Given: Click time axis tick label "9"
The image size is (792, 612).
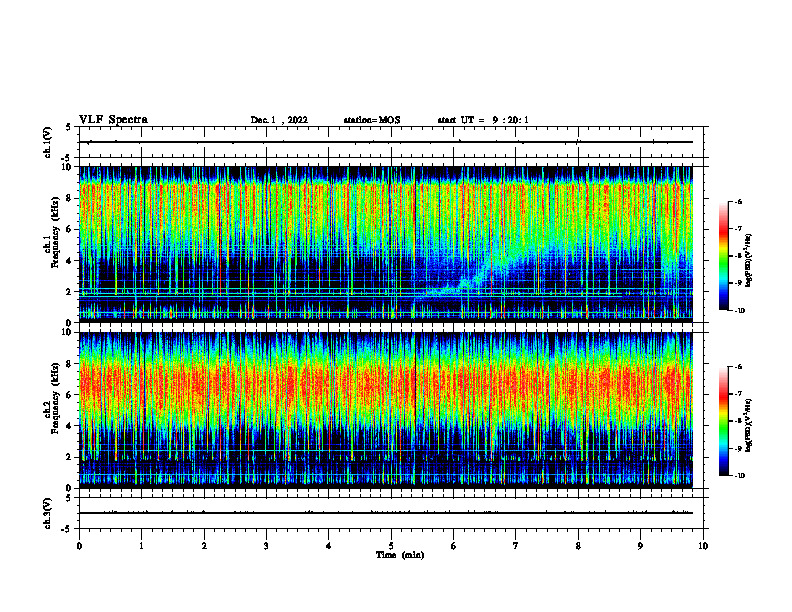Looking at the screenshot, I should pos(640,546).
